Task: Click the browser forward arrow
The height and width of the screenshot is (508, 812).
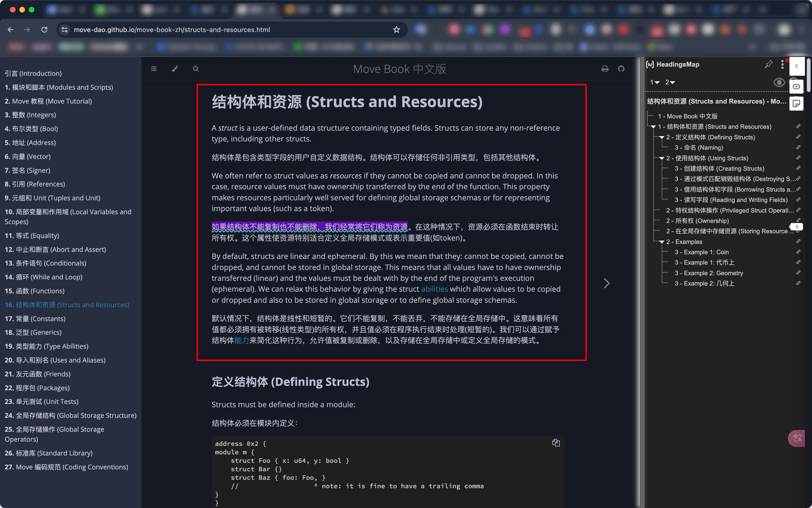Action: (27, 30)
